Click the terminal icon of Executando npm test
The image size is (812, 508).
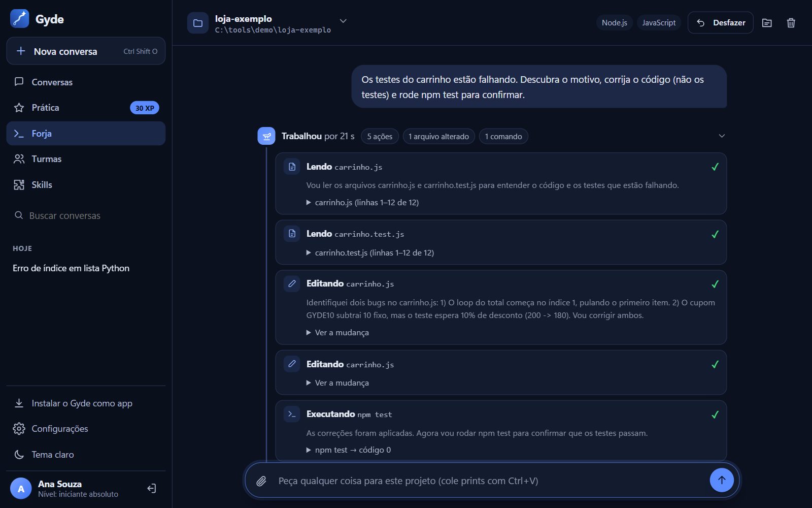point(292,414)
